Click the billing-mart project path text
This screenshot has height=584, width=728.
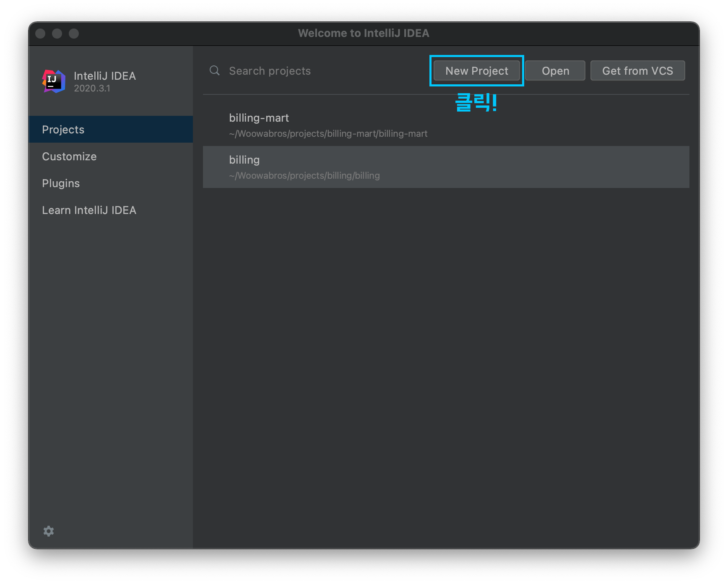pyautogui.click(x=328, y=134)
